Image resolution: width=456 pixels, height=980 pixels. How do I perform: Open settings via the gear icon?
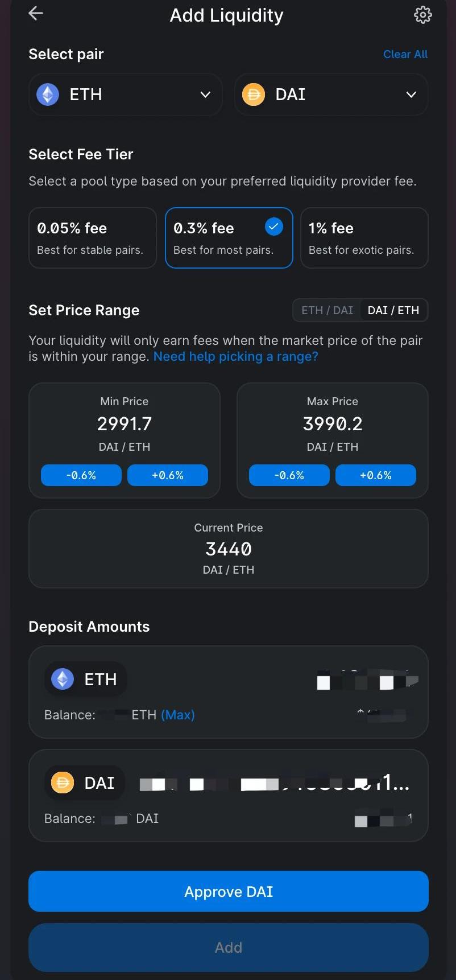coord(422,15)
